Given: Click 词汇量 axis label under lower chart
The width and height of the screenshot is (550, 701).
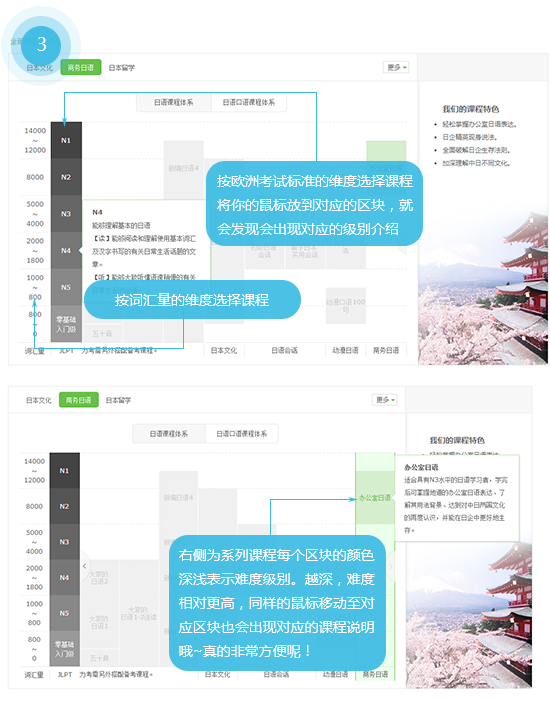Looking at the screenshot, I should point(34,674).
